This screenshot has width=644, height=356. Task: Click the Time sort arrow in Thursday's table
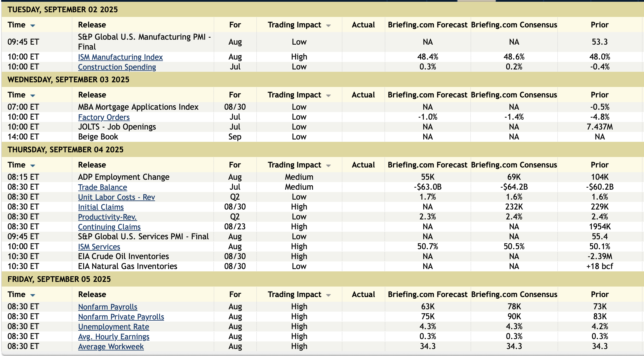click(33, 166)
